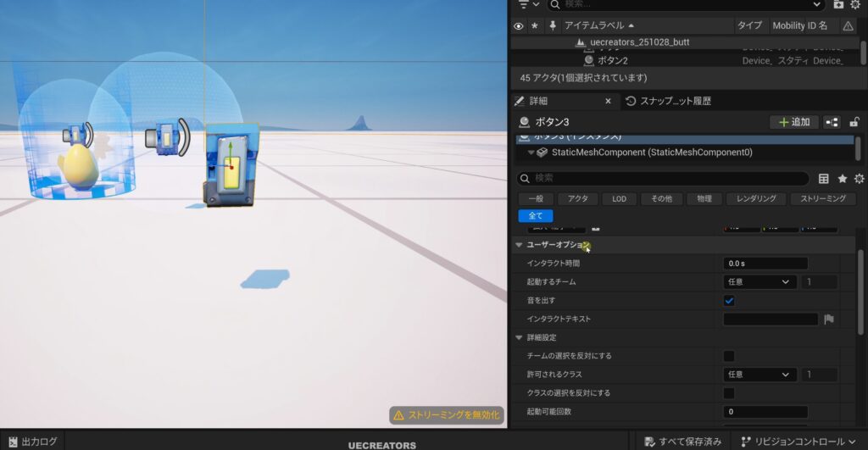Enable クラスの選択を反対にする checkbox

point(729,393)
